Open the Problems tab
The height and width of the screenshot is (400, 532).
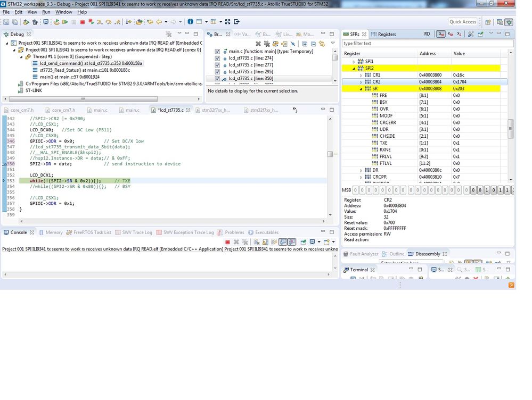pyautogui.click(x=231, y=232)
